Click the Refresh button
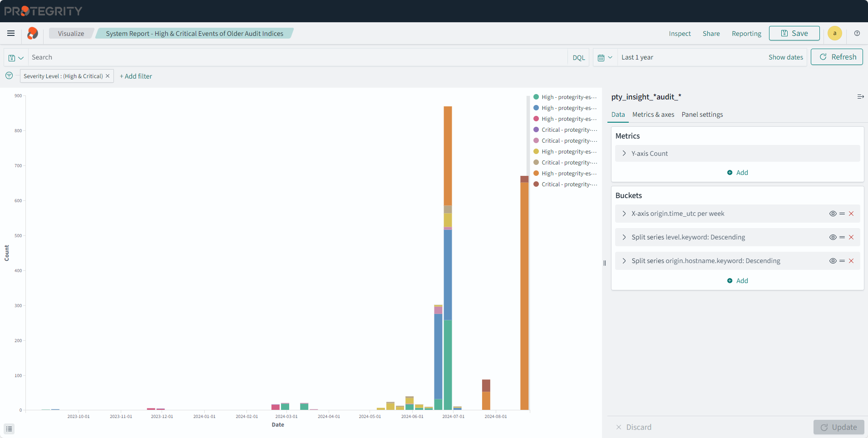This screenshot has height=438, width=868. [837, 57]
